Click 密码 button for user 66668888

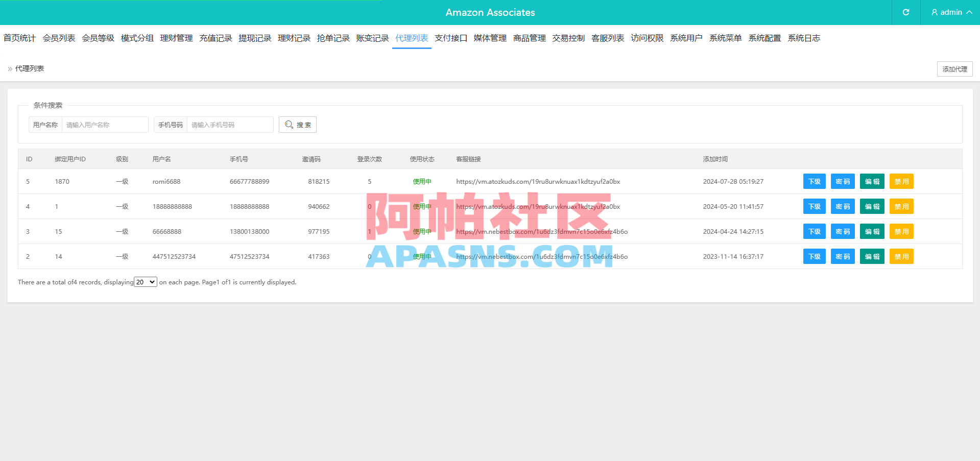843,231
